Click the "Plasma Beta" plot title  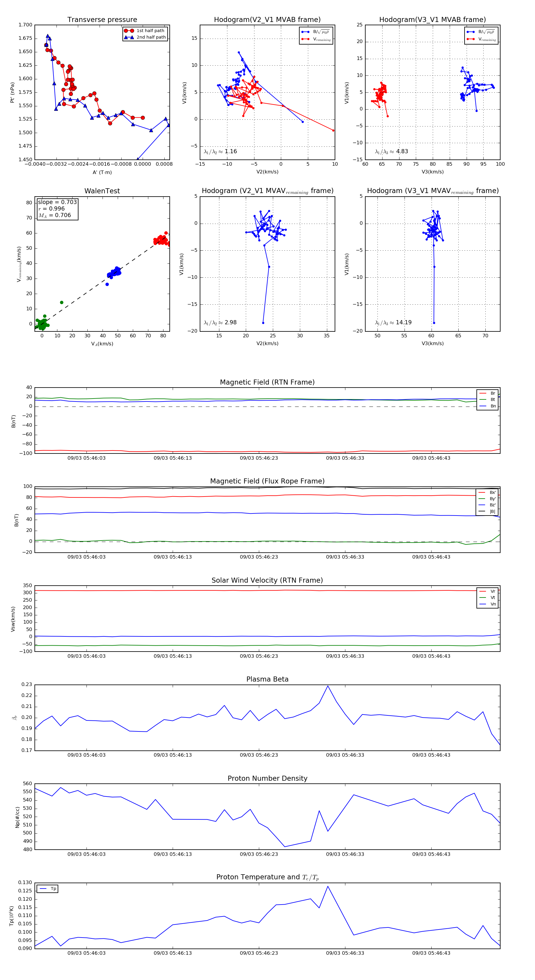[267, 679]
